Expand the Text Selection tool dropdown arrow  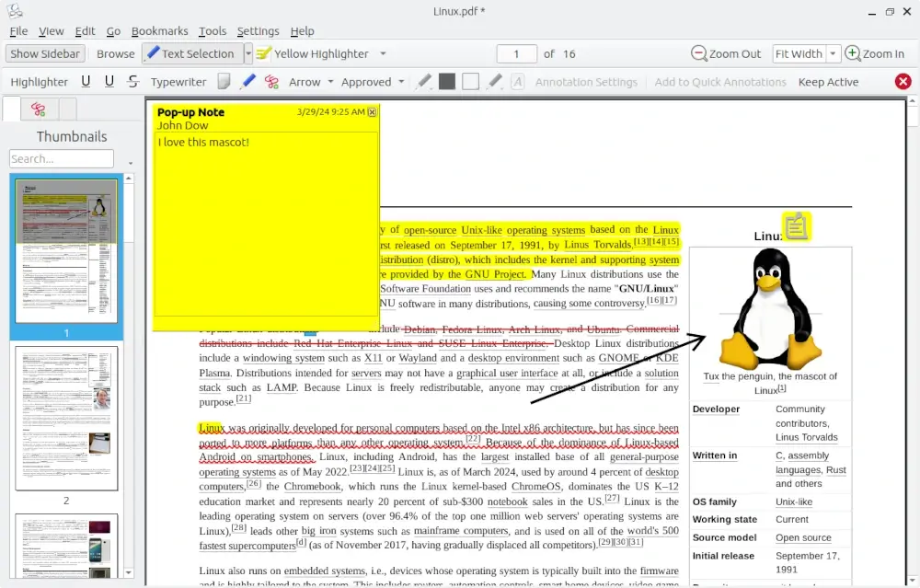248,53
